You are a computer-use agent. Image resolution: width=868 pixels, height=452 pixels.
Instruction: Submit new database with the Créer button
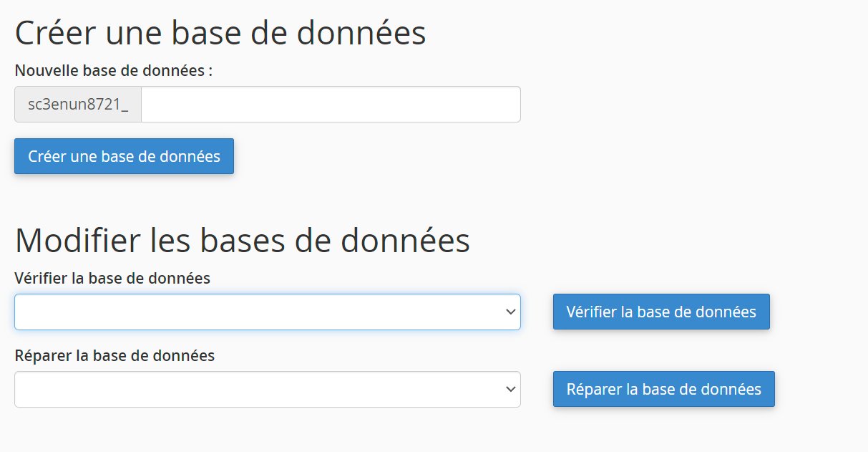pyautogui.click(x=124, y=156)
